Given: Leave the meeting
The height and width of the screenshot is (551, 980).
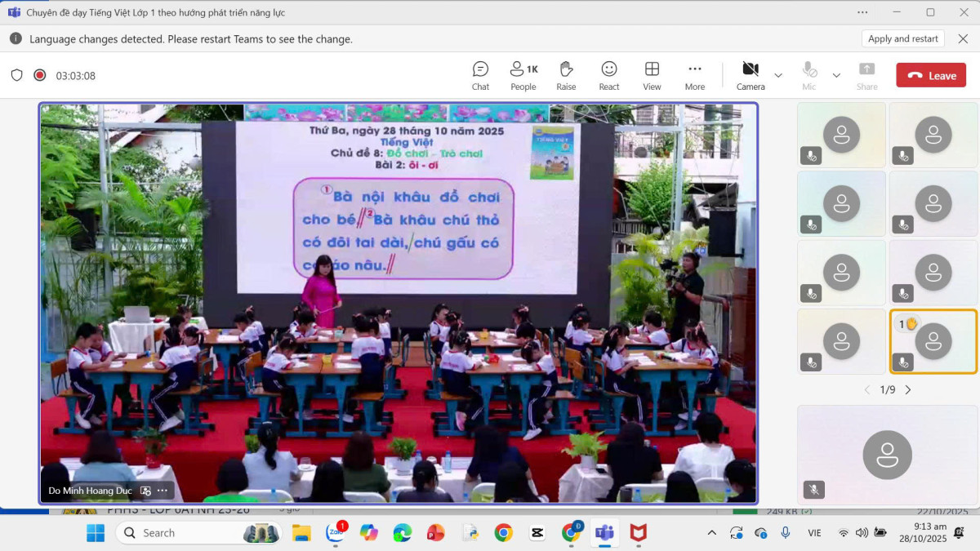Looking at the screenshot, I should coord(931,75).
